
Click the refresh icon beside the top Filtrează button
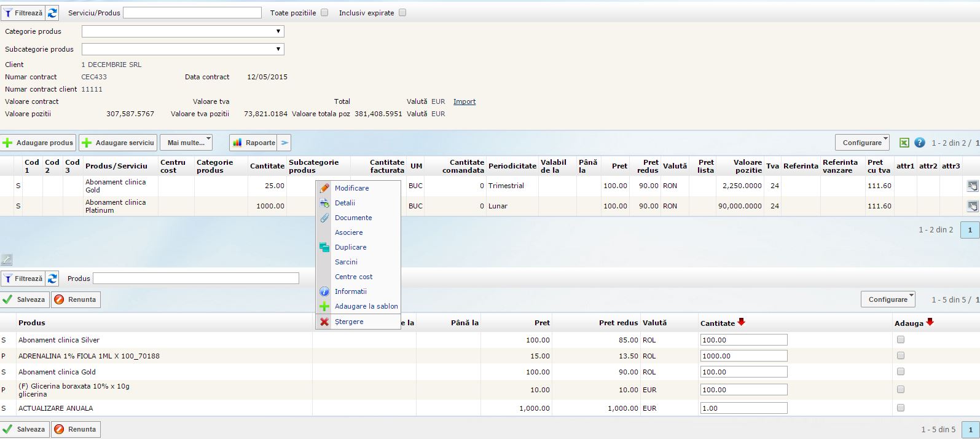click(x=53, y=13)
